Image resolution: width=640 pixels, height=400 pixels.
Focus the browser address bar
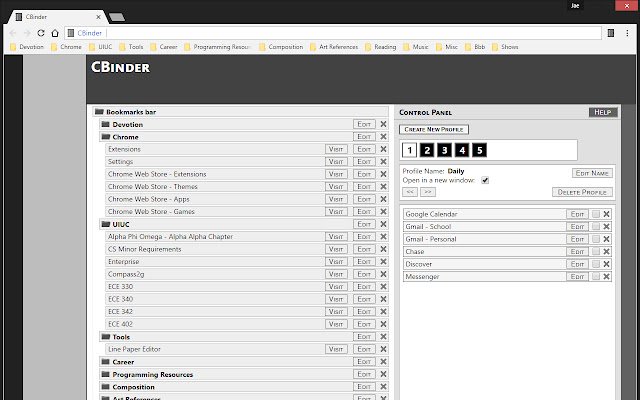click(x=333, y=33)
